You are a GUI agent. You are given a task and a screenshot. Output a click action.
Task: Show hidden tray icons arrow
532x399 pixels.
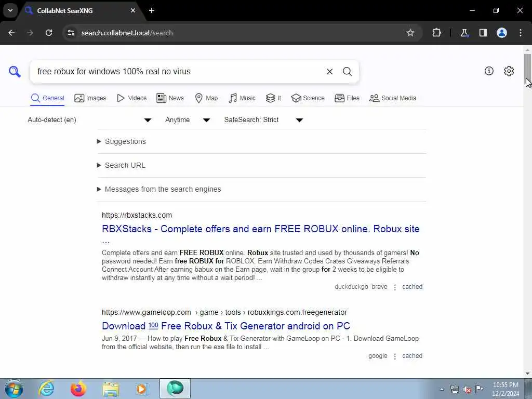(442, 390)
